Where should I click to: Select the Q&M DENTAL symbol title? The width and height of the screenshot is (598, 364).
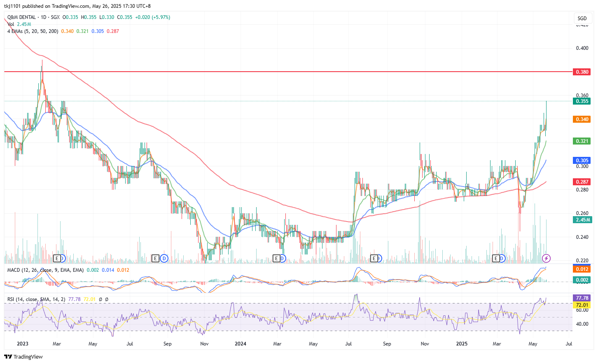pos(21,17)
